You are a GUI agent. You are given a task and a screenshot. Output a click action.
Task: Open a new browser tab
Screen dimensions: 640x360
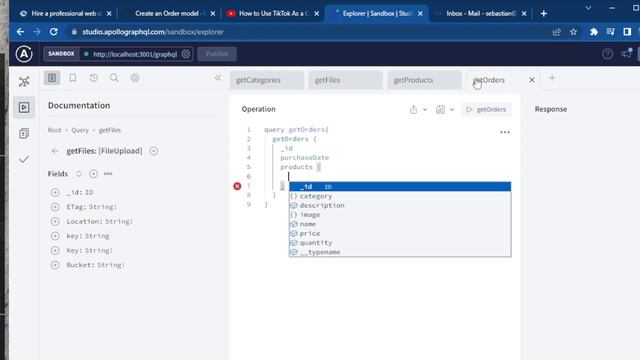coord(544,13)
